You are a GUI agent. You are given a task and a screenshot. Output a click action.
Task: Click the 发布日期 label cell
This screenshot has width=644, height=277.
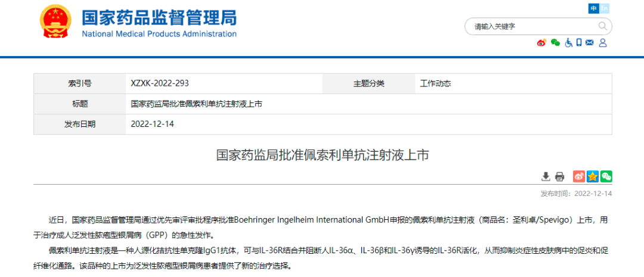coord(80,124)
